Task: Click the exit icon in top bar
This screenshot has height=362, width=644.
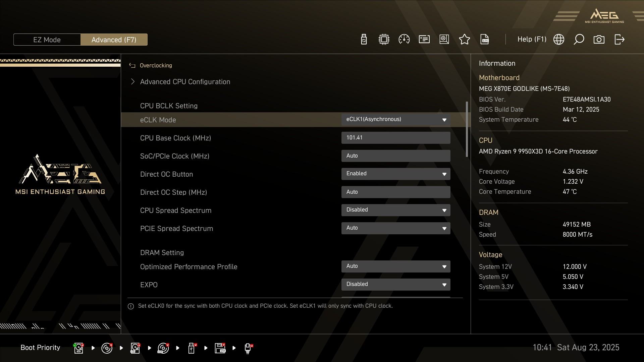Action: tap(619, 40)
